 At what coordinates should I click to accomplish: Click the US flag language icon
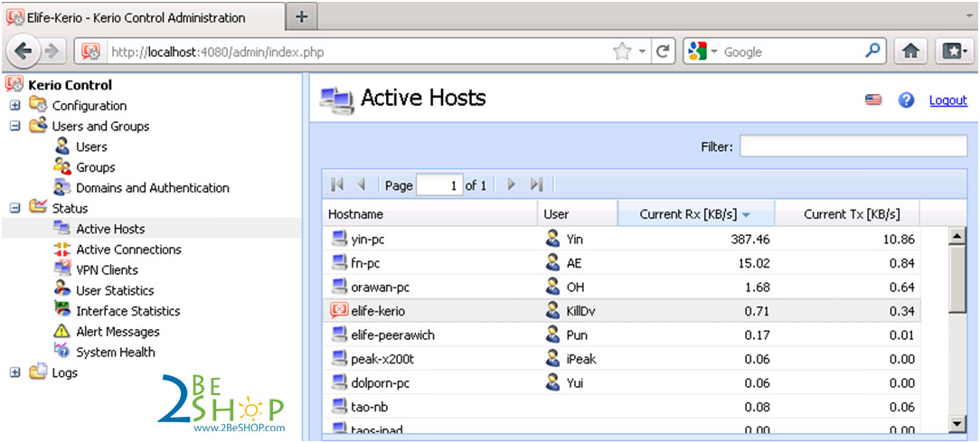tap(873, 100)
